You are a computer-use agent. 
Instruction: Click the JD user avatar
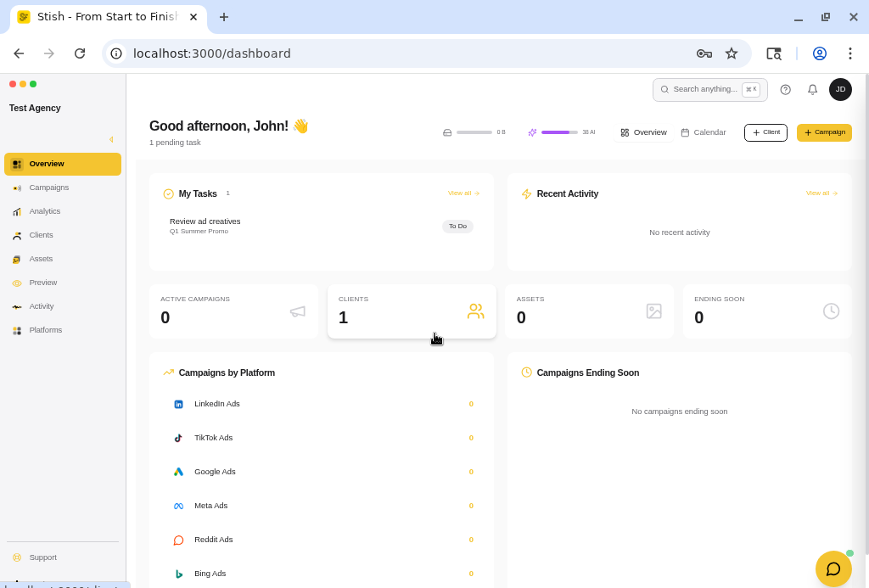(840, 90)
